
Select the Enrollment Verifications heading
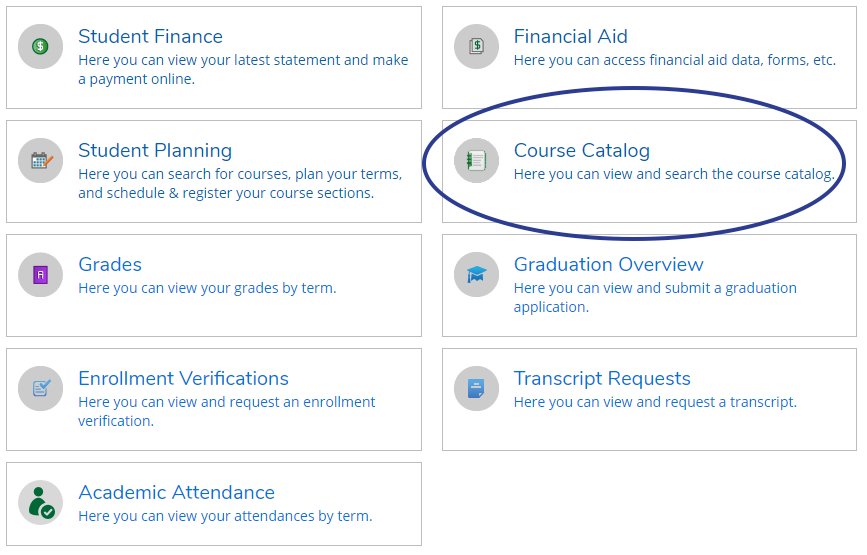tap(183, 379)
